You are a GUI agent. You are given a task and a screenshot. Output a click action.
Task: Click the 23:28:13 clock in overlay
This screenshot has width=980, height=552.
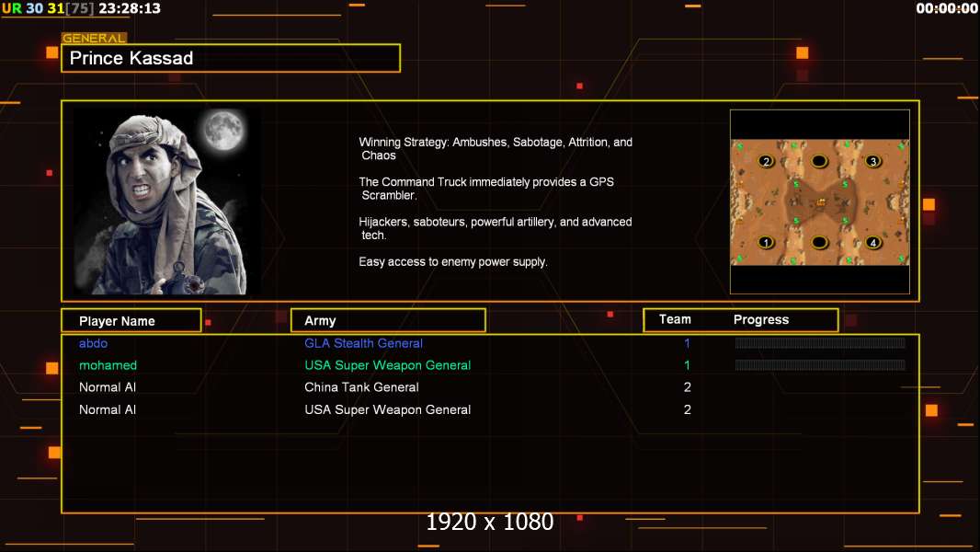pos(130,8)
